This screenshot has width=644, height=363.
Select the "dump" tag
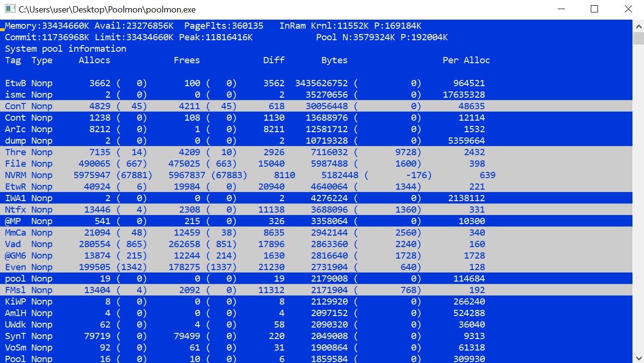point(15,141)
